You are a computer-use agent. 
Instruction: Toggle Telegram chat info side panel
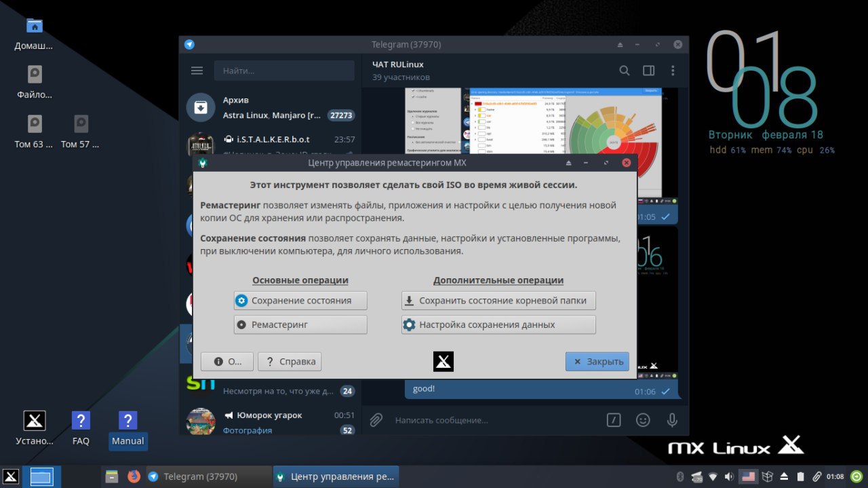click(648, 71)
